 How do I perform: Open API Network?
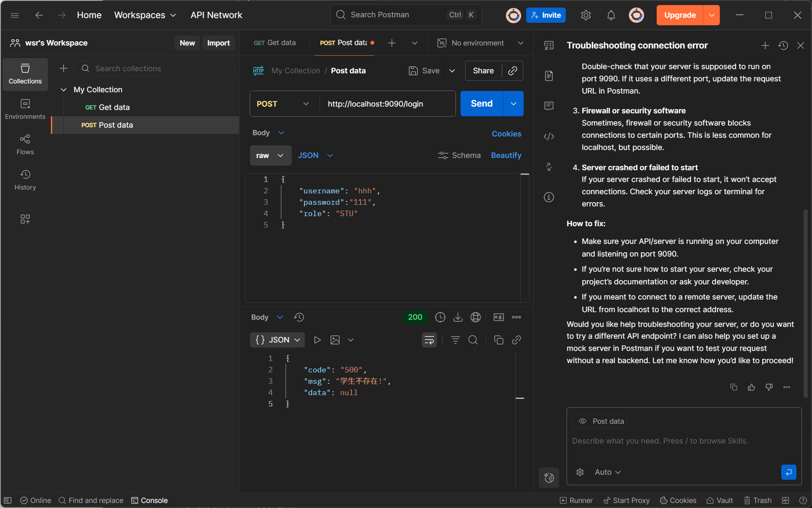[x=216, y=15]
